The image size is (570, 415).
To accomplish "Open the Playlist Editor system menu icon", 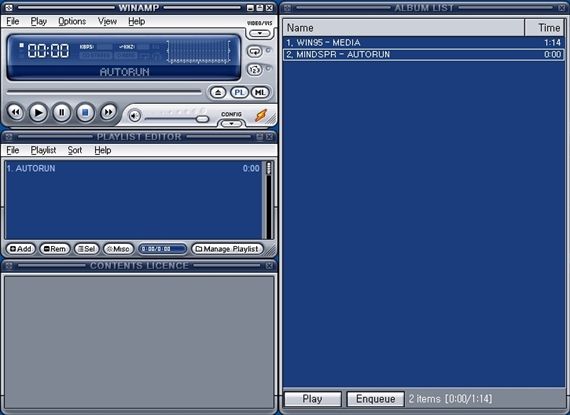I will pyautogui.click(x=9, y=137).
